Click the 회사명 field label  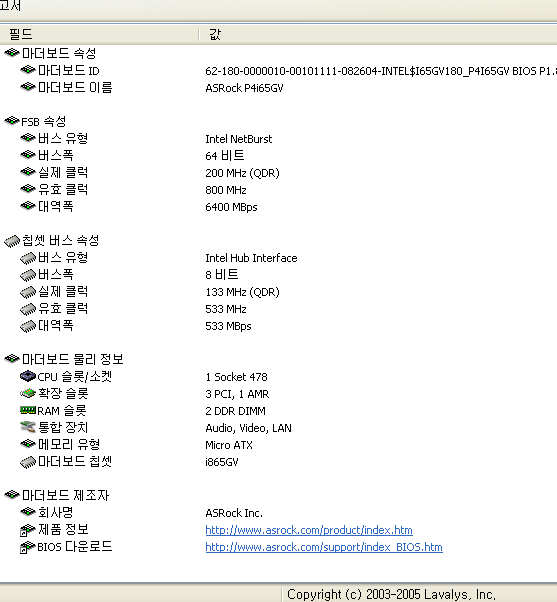(56, 512)
